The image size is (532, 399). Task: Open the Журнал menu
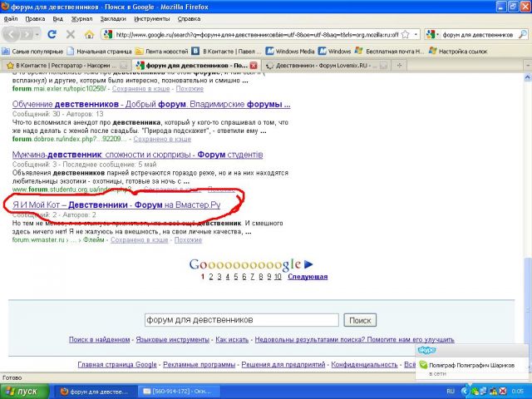coord(83,17)
